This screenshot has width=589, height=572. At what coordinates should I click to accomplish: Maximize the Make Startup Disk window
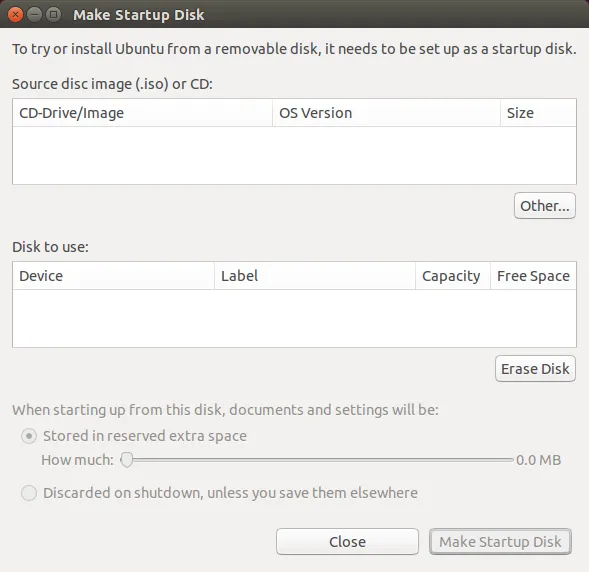[53, 15]
